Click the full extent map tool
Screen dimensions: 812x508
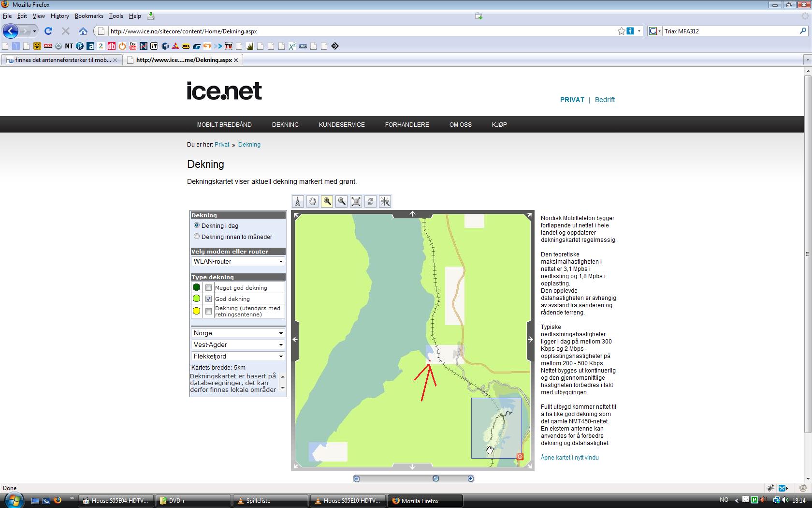pos(356,202)
